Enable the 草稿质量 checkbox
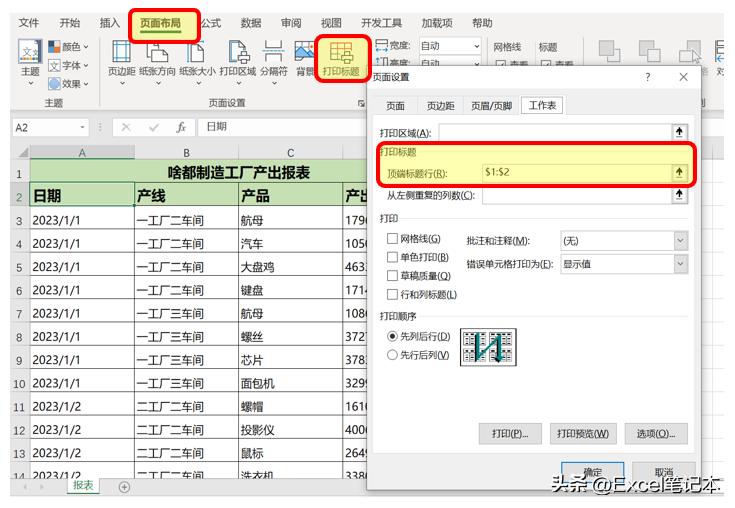The width and height of the screenshot is (735, 508). pyautogui.click(x=392, y=276)
